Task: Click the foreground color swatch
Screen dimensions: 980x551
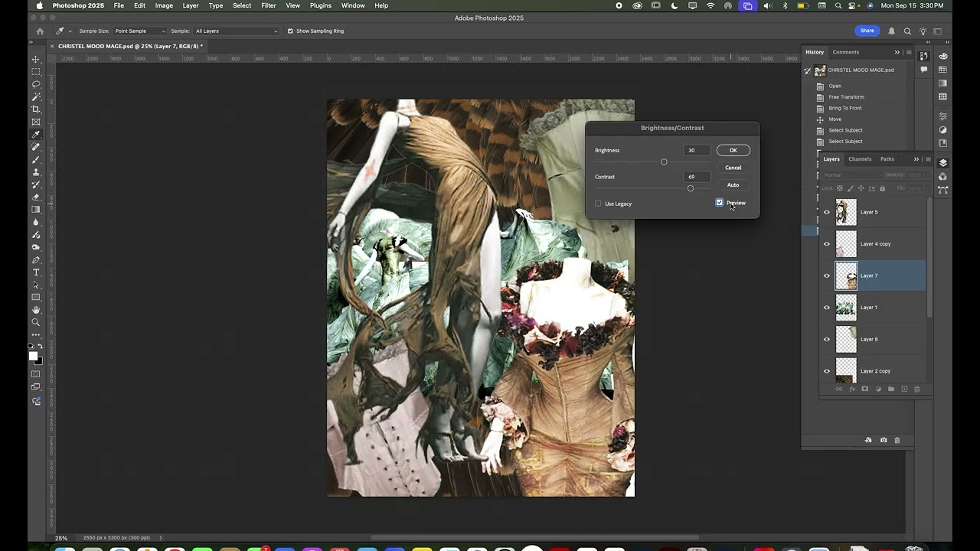Action: pyautogui.click(x=33, y=357)
